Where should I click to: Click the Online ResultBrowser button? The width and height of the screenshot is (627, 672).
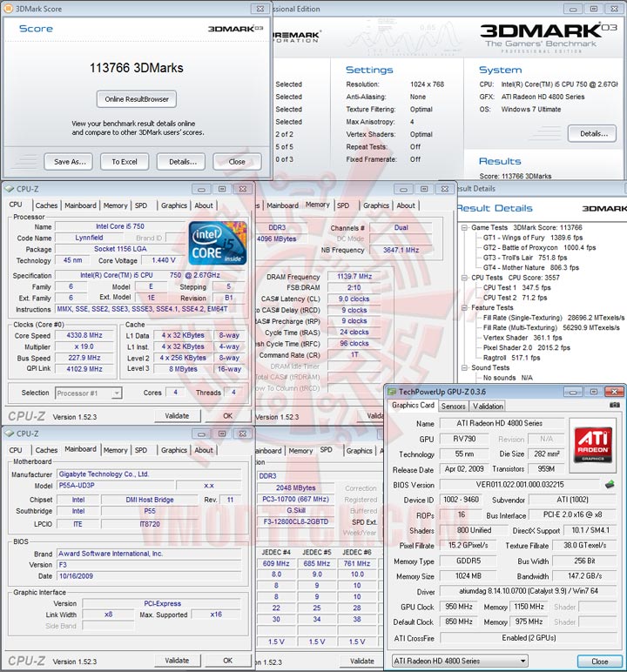[137, 99]
